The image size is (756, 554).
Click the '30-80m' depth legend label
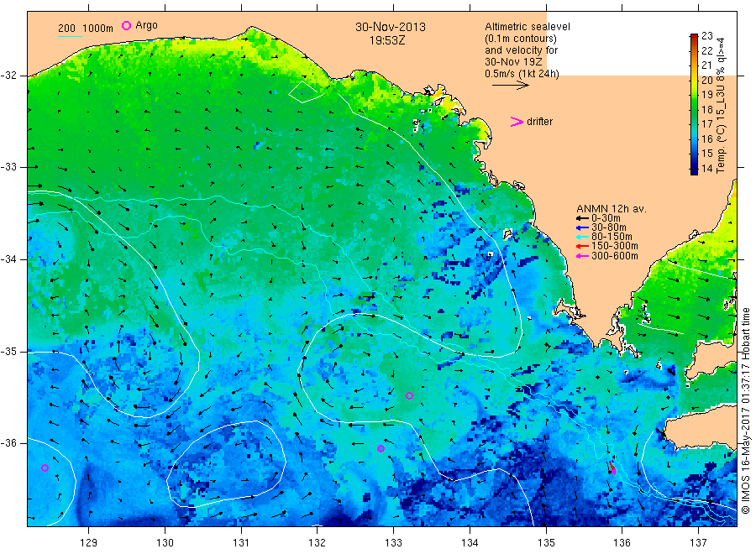click(609, 227)
